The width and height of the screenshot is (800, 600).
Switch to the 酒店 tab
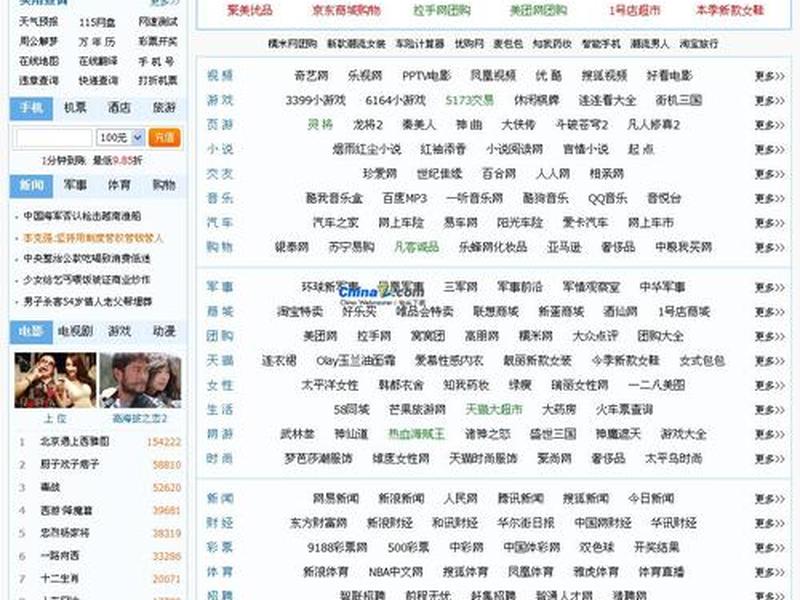(x=119, y=108)
